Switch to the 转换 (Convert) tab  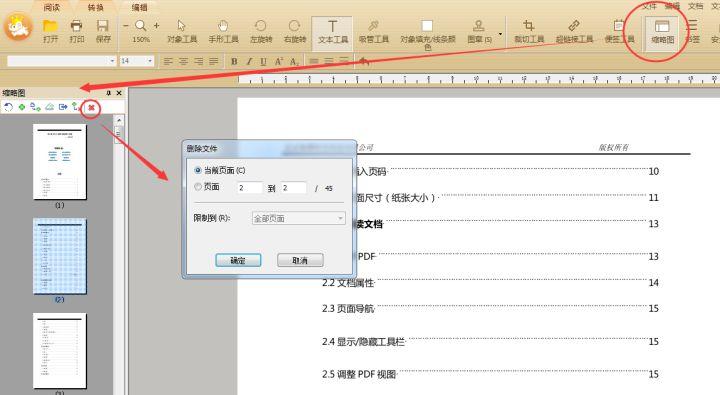tap(96, 7)
